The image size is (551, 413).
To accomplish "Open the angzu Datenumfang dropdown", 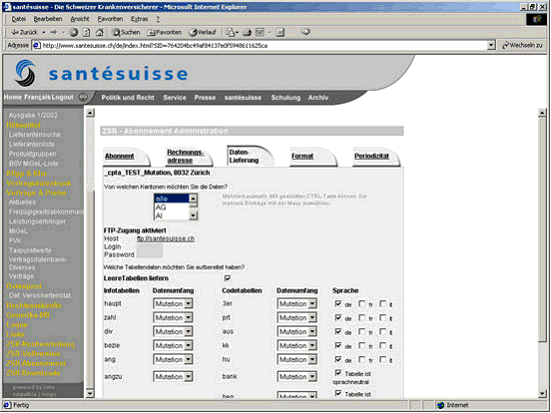I will pyautogui.click(x=173, y=377).
